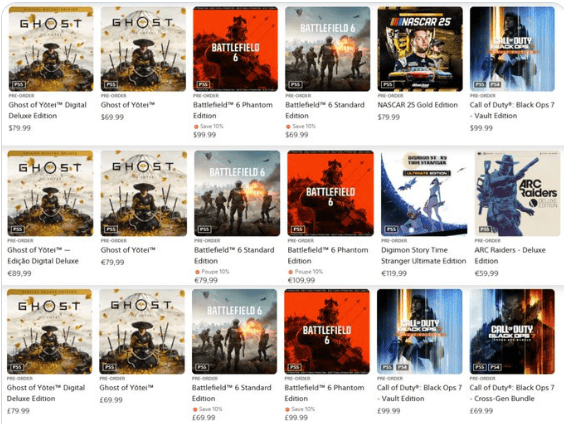This screenshot has height=424, width=567.
Task: Open Ghost of Yōtei Edição Digital Deluxe title
Action: pos(43,256)
